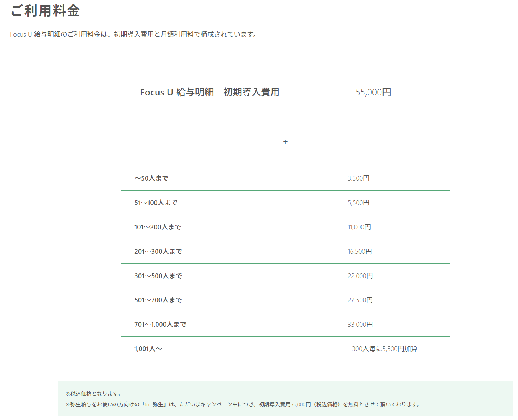Screen dimensions: 518x420
Task: Select the 101～200人まで row label
Action: click(x=158, y=227)
